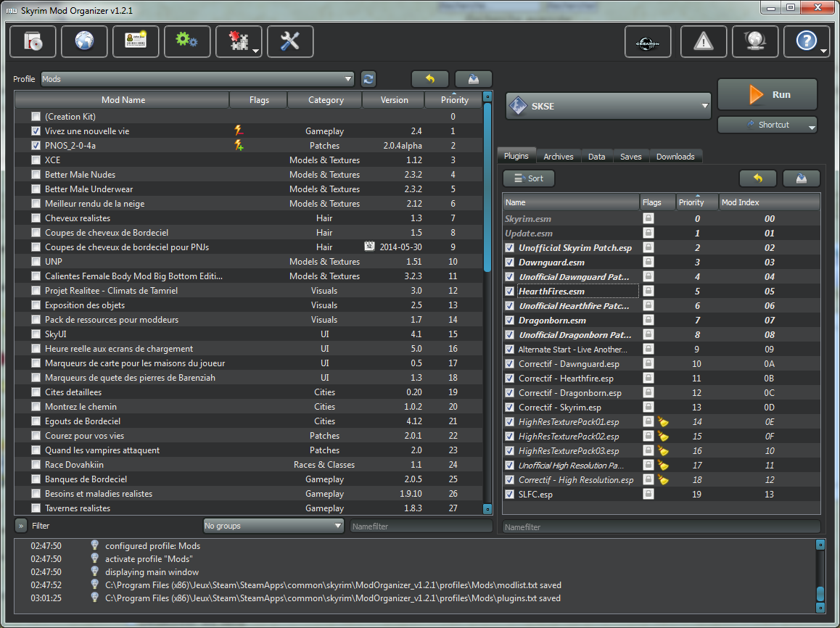The height and width of the screenshot is (628, 840).
Task: Click the blue question mark help icon
Action: (805, 41)
